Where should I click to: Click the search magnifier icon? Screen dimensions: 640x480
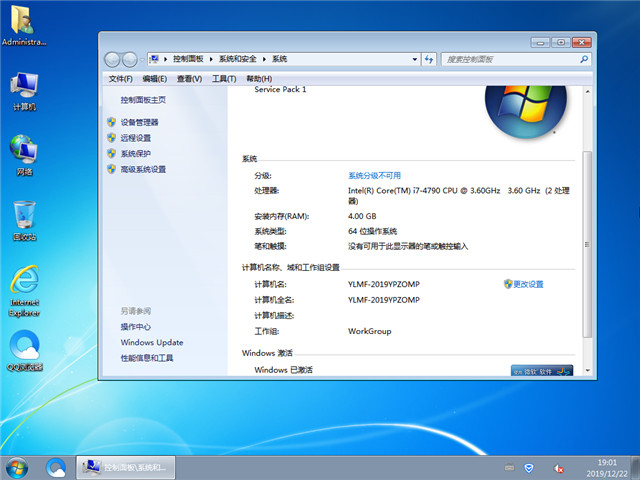pyautogui.click(x=584, y=59)
